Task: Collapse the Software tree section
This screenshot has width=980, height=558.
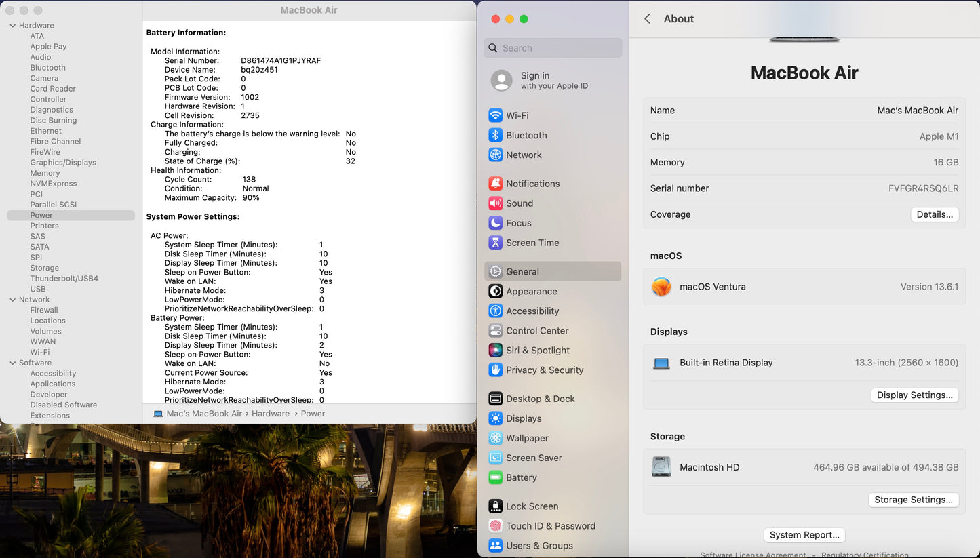Action: (x=13, y=363)
